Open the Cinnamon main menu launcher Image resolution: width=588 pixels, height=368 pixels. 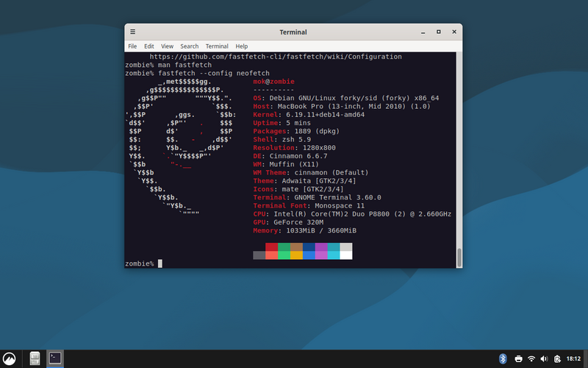(9, 358)
